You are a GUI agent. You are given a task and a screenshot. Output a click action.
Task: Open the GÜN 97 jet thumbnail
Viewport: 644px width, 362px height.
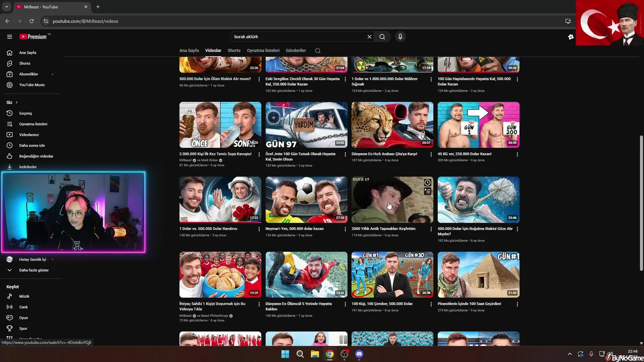306,125
